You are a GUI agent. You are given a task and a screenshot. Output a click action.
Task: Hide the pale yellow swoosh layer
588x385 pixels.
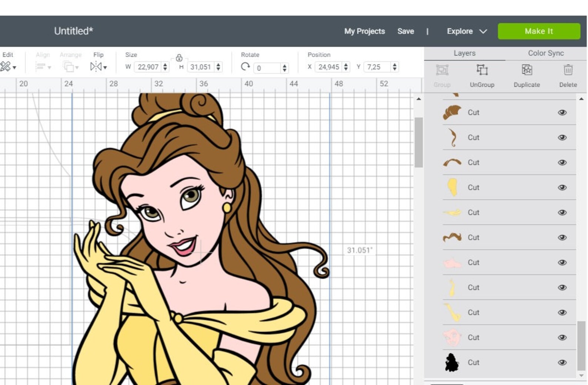click(562, 212)
